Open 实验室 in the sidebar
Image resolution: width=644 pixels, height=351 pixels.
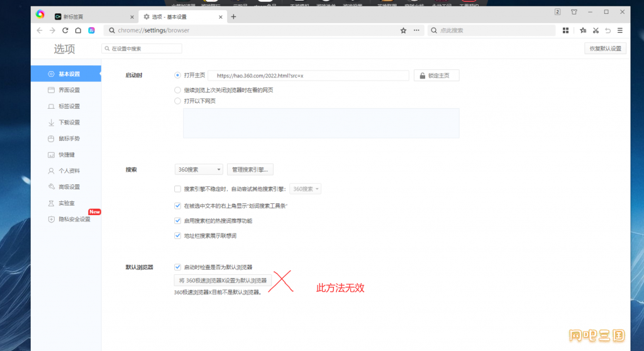pyautogui.click(x=65, y=203)
